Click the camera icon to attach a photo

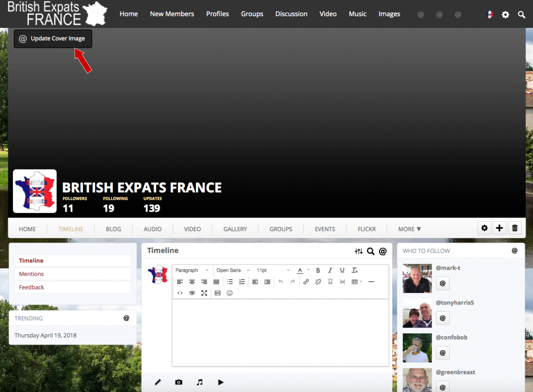click(179, 382)
